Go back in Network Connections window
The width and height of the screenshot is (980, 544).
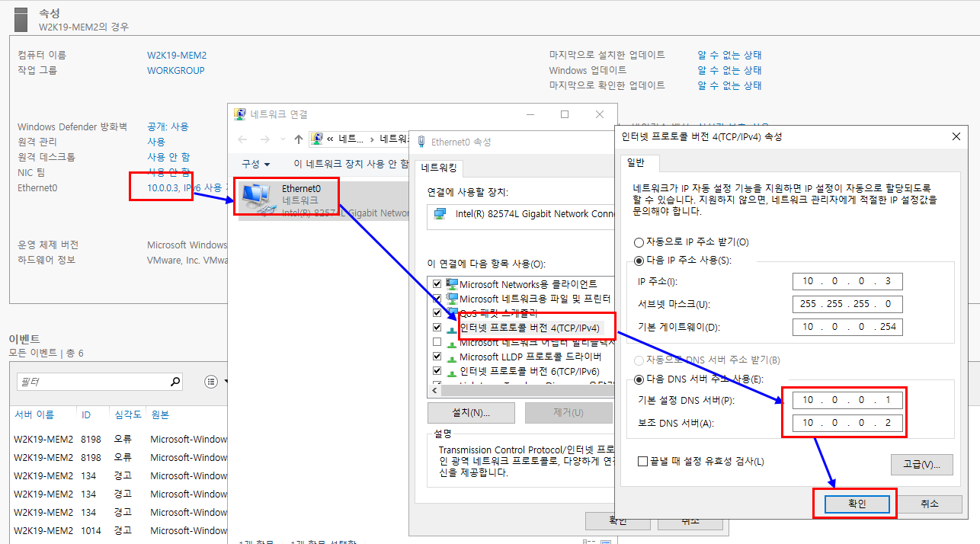(242, 139)
